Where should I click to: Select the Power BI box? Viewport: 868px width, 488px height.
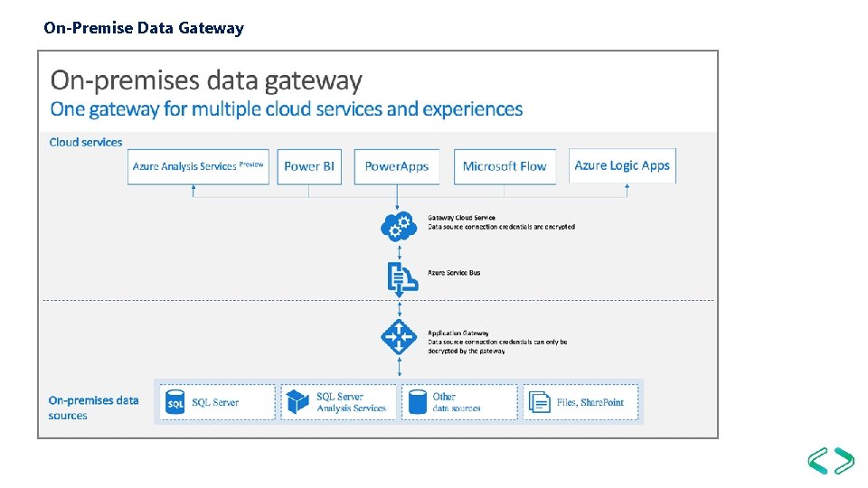[x=309, y=166]
